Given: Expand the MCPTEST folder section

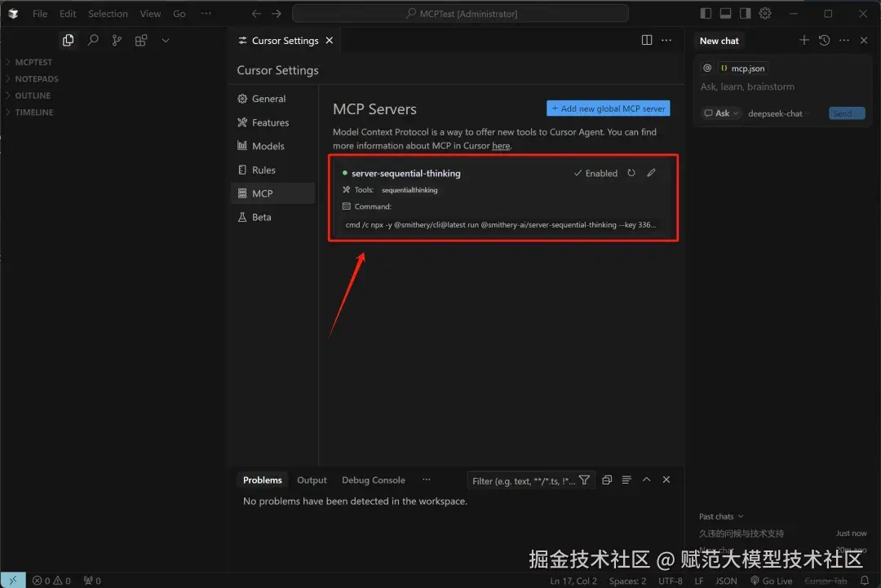Looking at the screenshot, I should point(33,62).
